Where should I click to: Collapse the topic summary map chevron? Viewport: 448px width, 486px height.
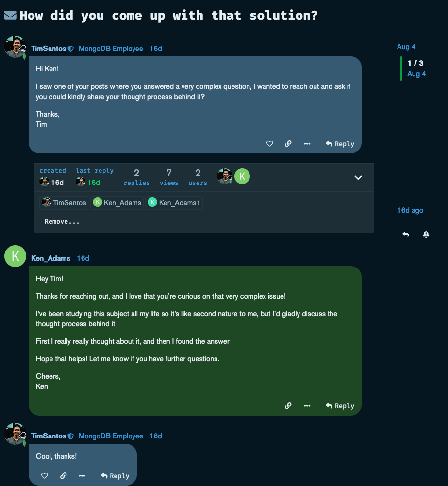[358, 178]
